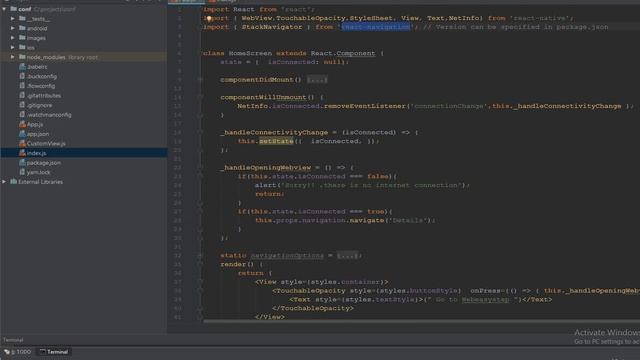Select the .flowconfig file icon
640x360 pixels.
coord(22,86)
